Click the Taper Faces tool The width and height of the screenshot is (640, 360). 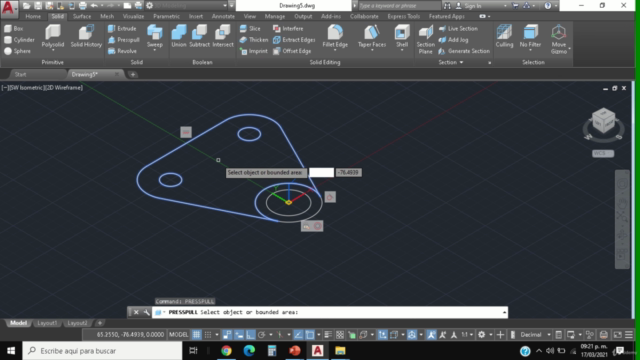(372, 38)
